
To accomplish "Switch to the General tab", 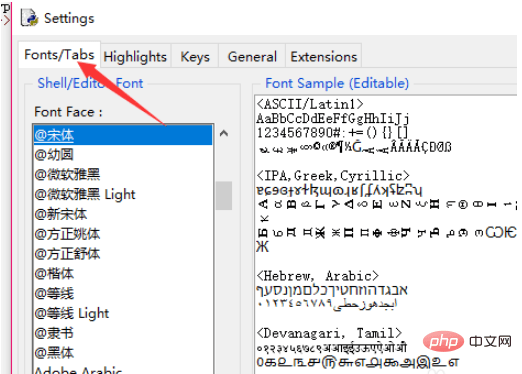I will click(x=252, y=56).
